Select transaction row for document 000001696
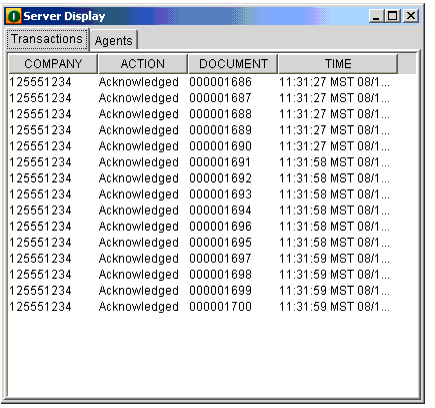Viewport: 435px width, 408px height. click(x=212, y=226)
